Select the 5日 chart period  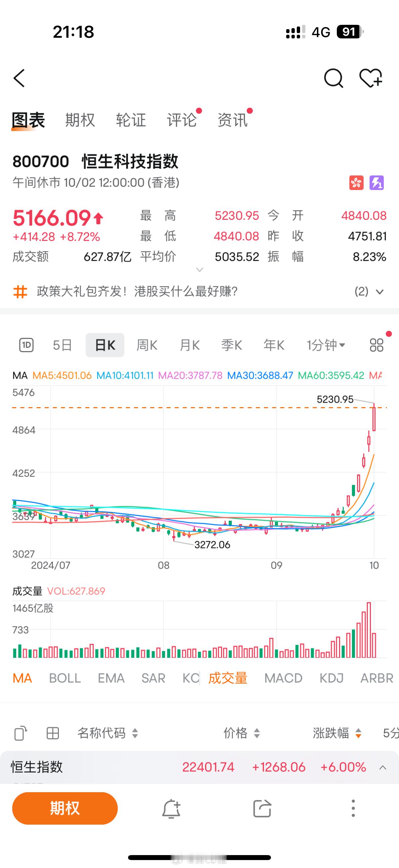(63, 345)
